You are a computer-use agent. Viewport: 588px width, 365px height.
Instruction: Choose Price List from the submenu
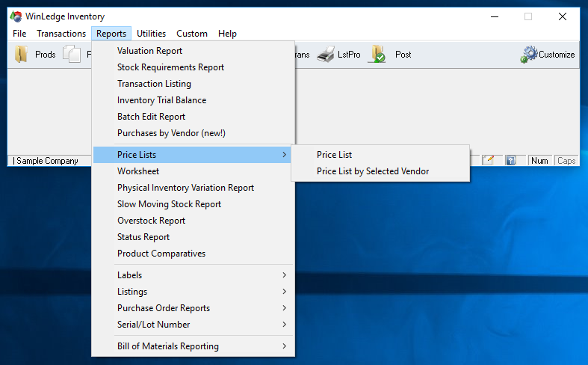(x=334, y=155)
